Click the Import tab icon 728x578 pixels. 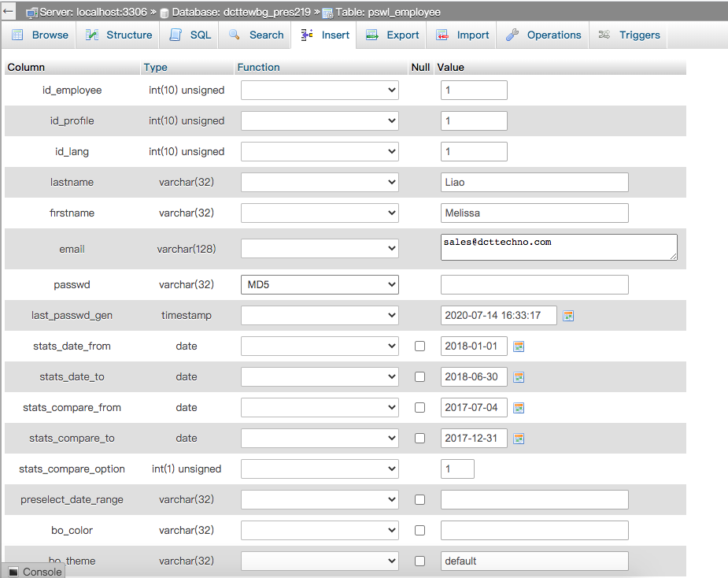[442, 35]
